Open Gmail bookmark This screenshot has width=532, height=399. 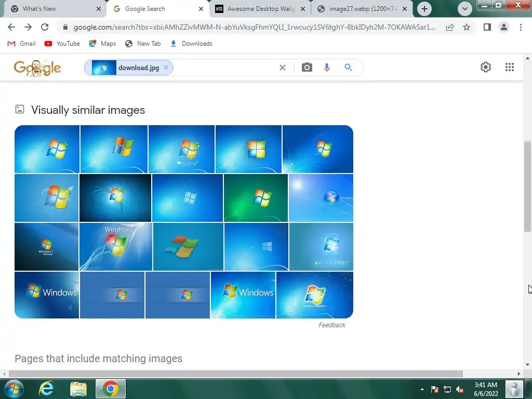click(x=21, y=44)
